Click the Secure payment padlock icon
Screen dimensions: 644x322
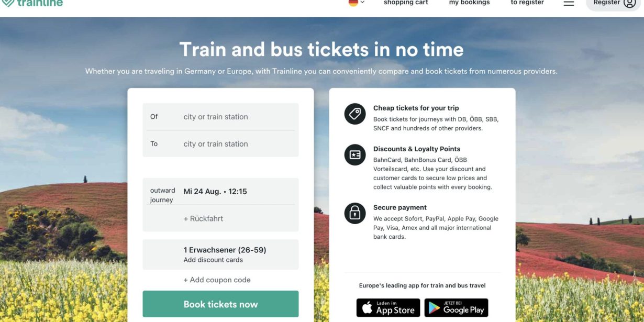(x=354, y=213)
